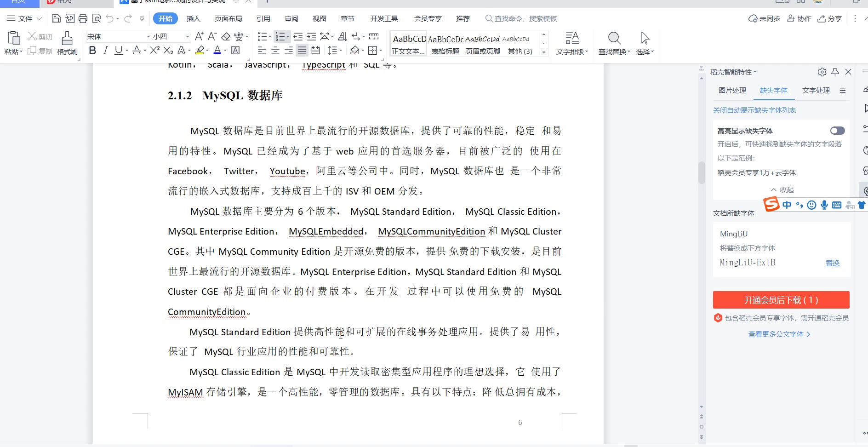The width and height of the screenshot is (868, 447).
Task: Apply Superscript formatting
Action: 155,50
